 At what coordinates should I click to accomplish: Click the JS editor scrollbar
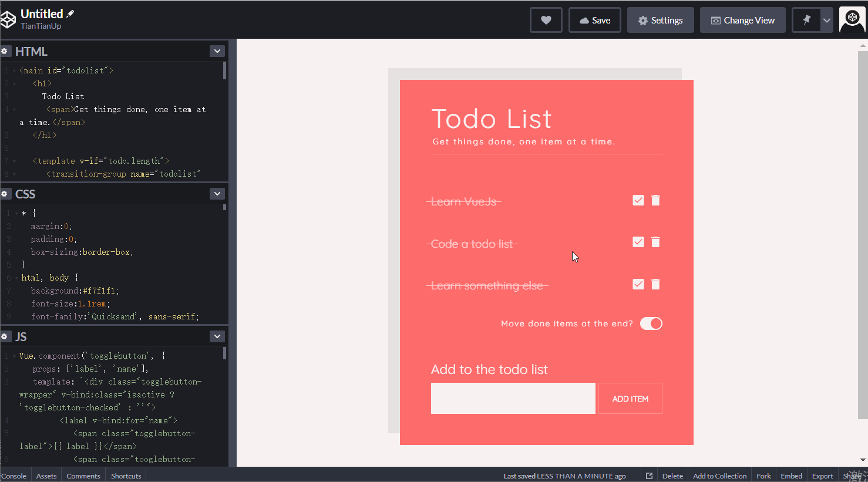coord(225,353)
